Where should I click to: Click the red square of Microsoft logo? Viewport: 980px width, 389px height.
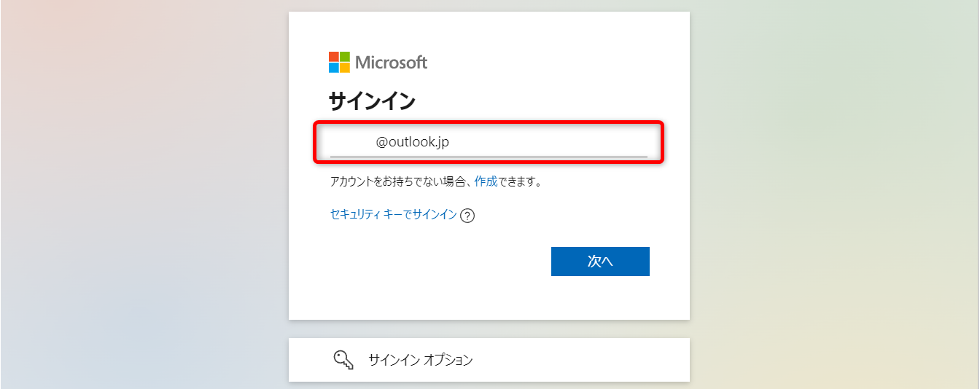tap(334, 57)
